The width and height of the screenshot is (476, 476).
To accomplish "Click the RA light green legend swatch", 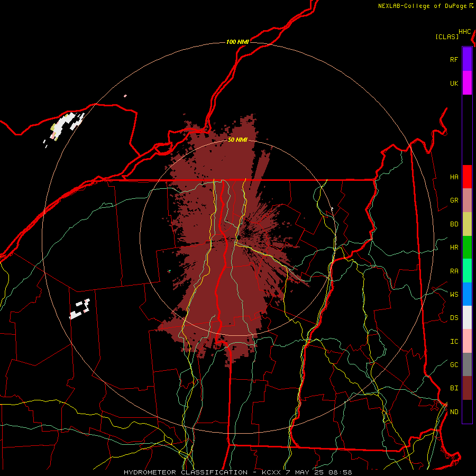I will click(x=467, y=270).
